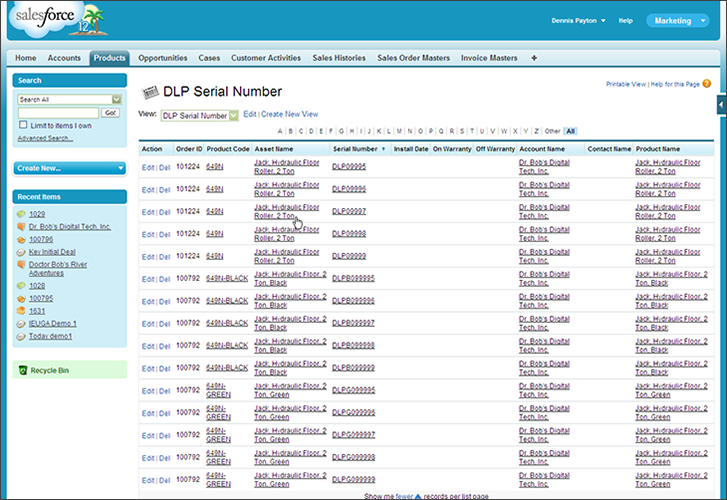727x500 pixels.
Task: Click icon beside IEUGA Demo 1
Action: coord(21,324)
